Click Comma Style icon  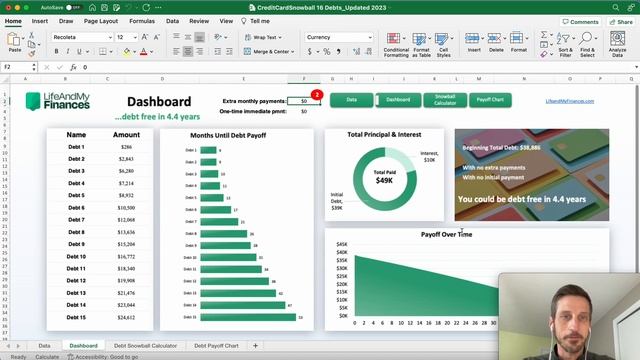tap(338, 51)
